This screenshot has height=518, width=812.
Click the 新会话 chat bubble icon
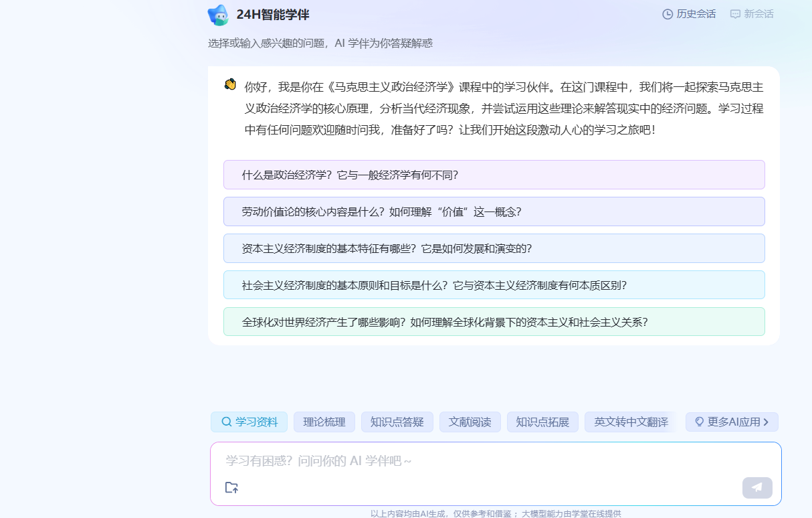point(736,14)
